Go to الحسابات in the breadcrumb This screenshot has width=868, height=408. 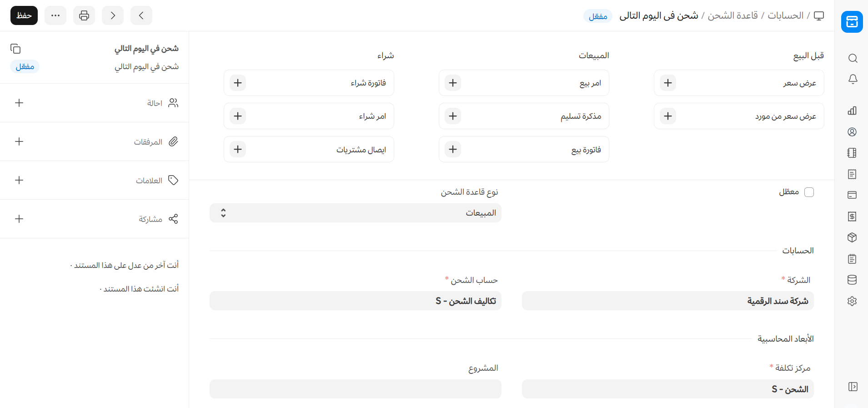(785, 15)
